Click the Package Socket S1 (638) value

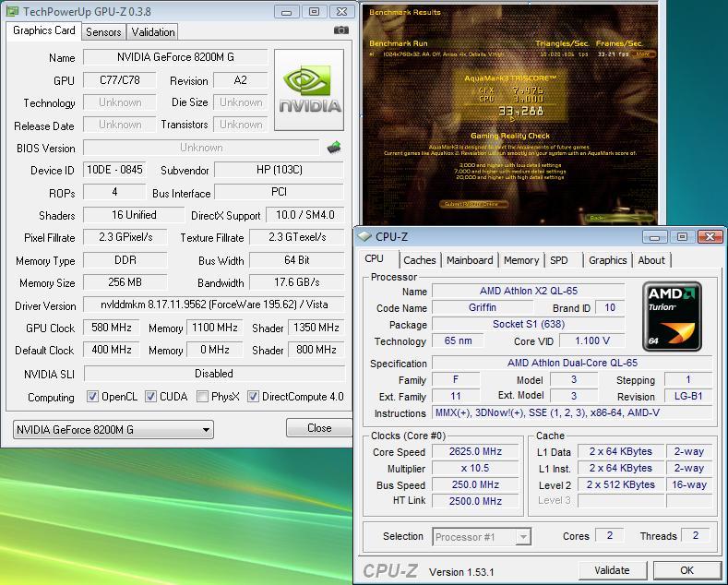coord(529,324)
